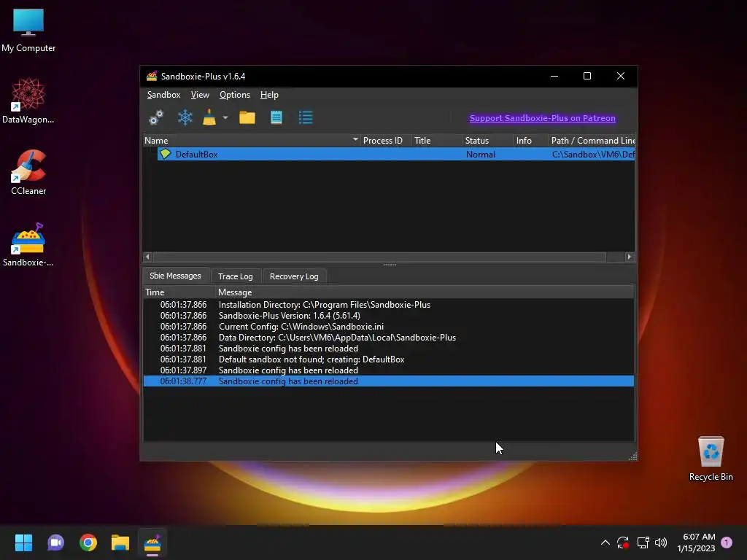Open the Options menu

[x=234, y=95]
